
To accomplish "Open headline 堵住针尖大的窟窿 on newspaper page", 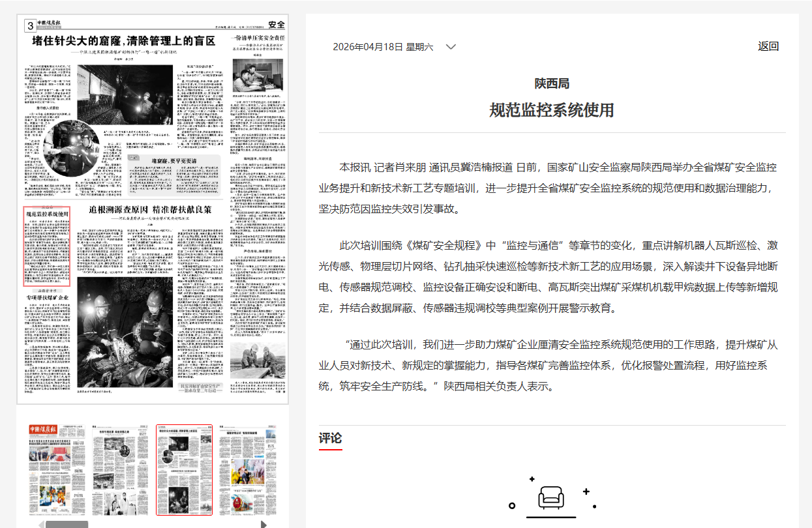I will pyautogui.click(x=124, y=42).
